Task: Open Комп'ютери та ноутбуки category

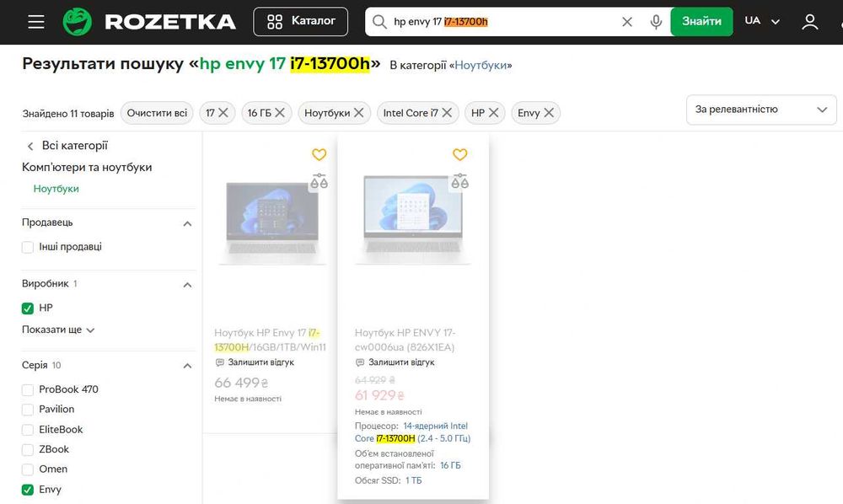Action: [x=87, y=167]
